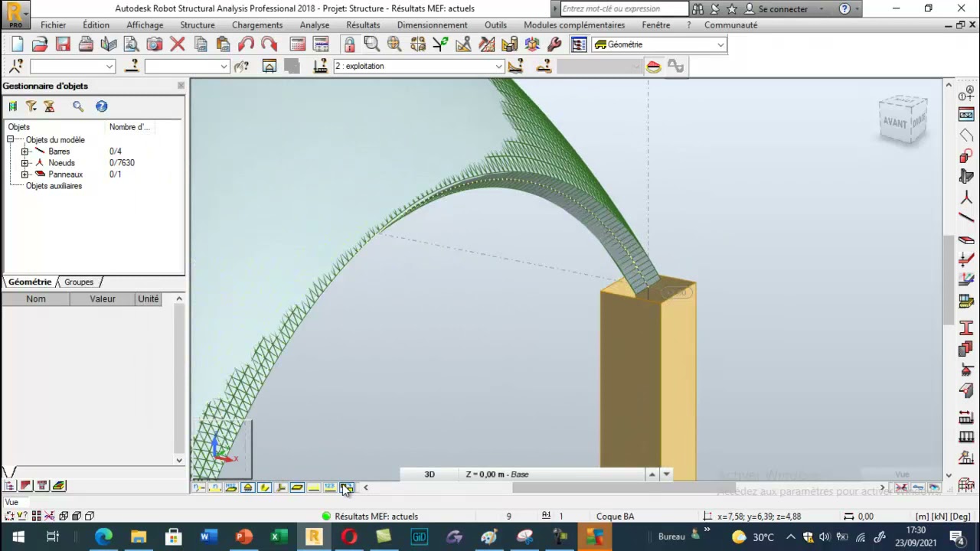Open the results tables icon
This screenshot has width=980, height=551.
pos(321,44)
